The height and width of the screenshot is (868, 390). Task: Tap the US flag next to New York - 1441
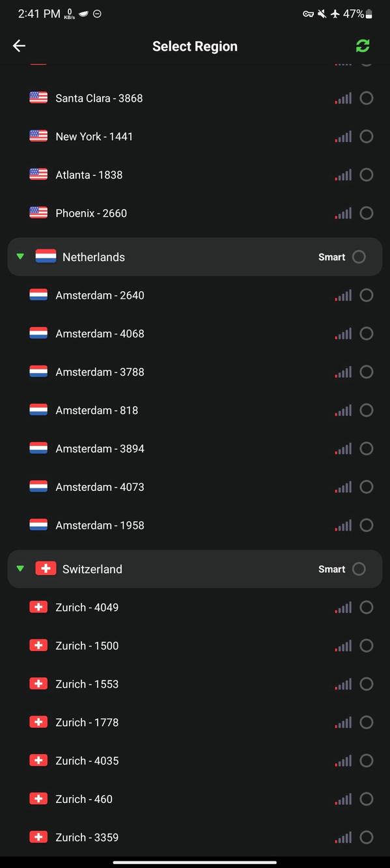[38, 136]
